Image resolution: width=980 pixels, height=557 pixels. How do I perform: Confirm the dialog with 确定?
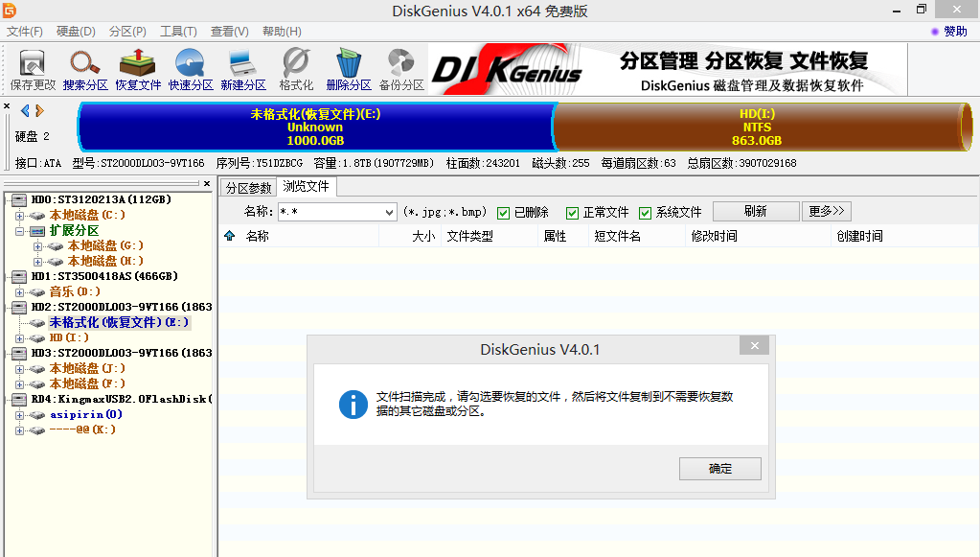tap(720, 469)
